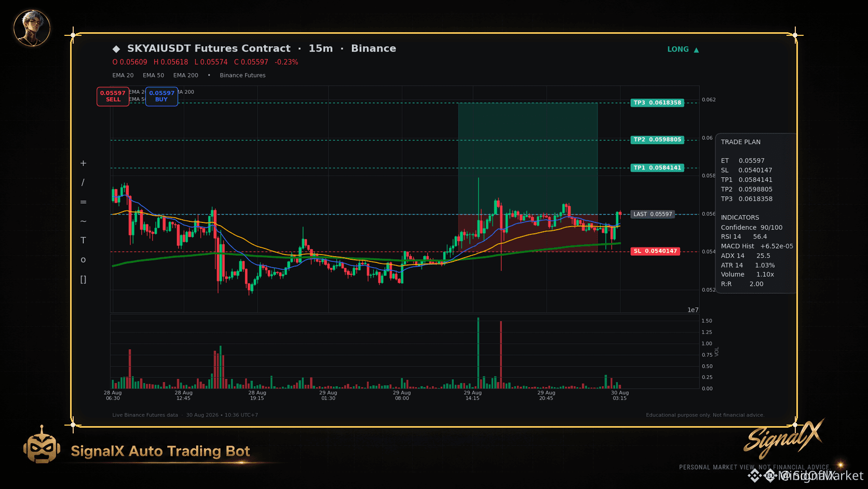Click the golden robot mascot logo
This screenshot has height=489, width=868.
point(42,445)
